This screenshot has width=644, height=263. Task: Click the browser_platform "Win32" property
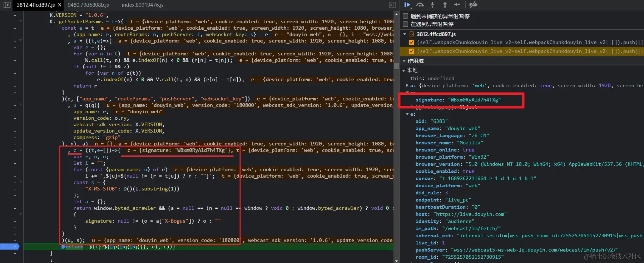click(452, 157)
